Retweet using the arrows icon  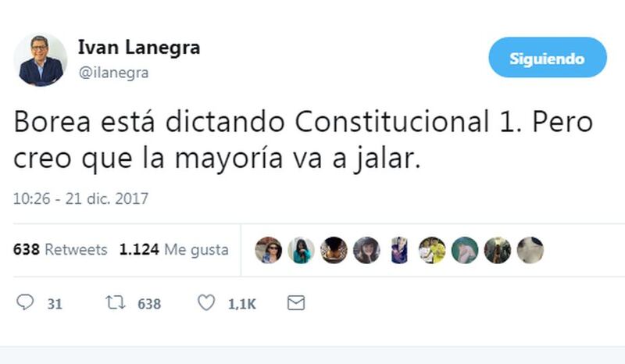[x=116, y=302]
